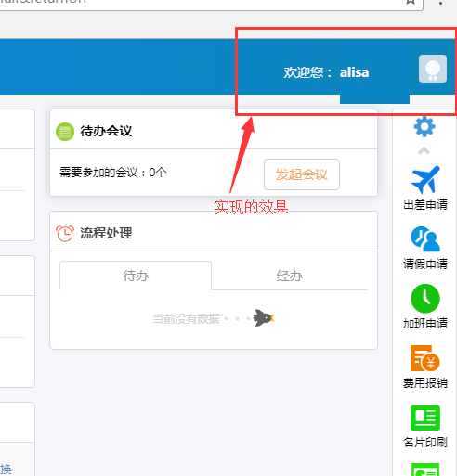Click the 流程处理 alarm clock icon
Screen dimensions: 457x476
(x=65, y=234)
